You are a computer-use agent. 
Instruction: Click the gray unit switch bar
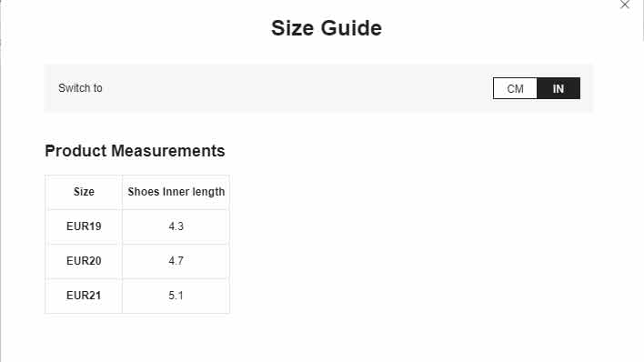[318, 88]
